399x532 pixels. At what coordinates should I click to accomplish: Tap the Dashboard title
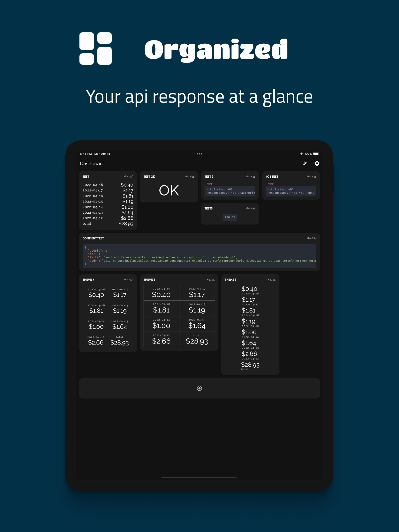tap(92, 164)
